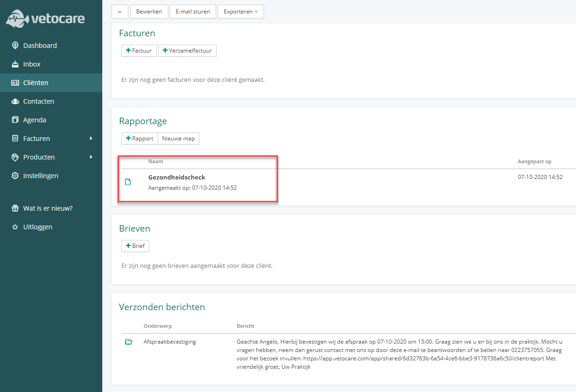The image size is (576, 392).
Task: Open Instellingen in the sidebar
Action: (x=51, y=176)
